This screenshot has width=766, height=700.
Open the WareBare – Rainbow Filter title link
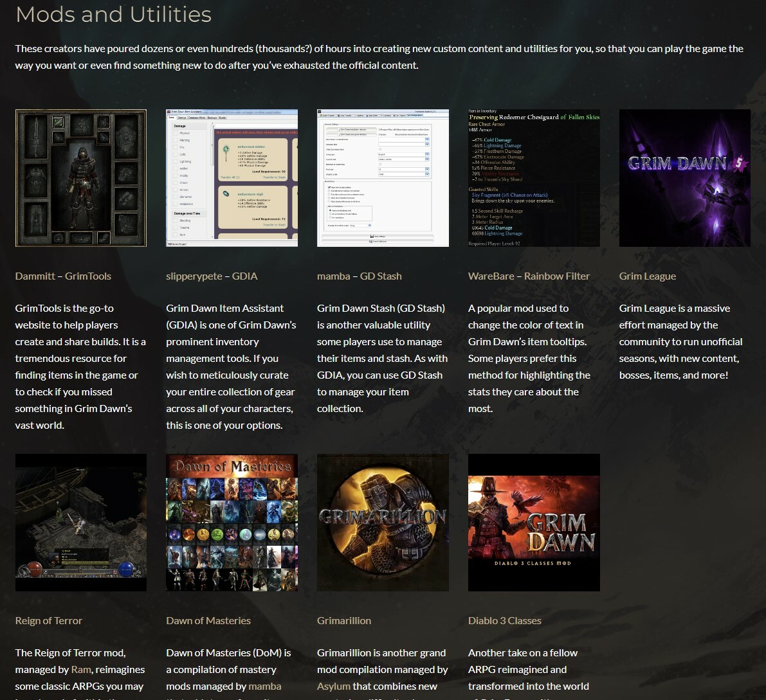pyautogui.click(x=529, y=276)
